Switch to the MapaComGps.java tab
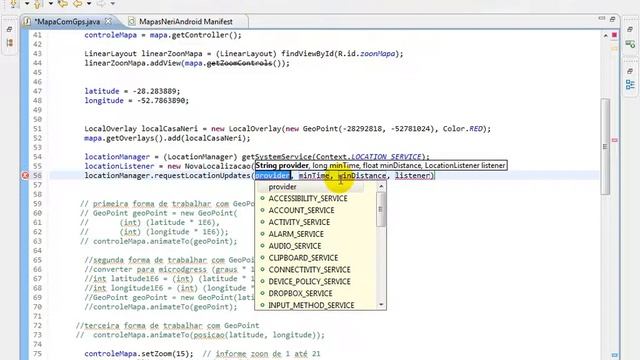640x360 pixels. (67, 22)
